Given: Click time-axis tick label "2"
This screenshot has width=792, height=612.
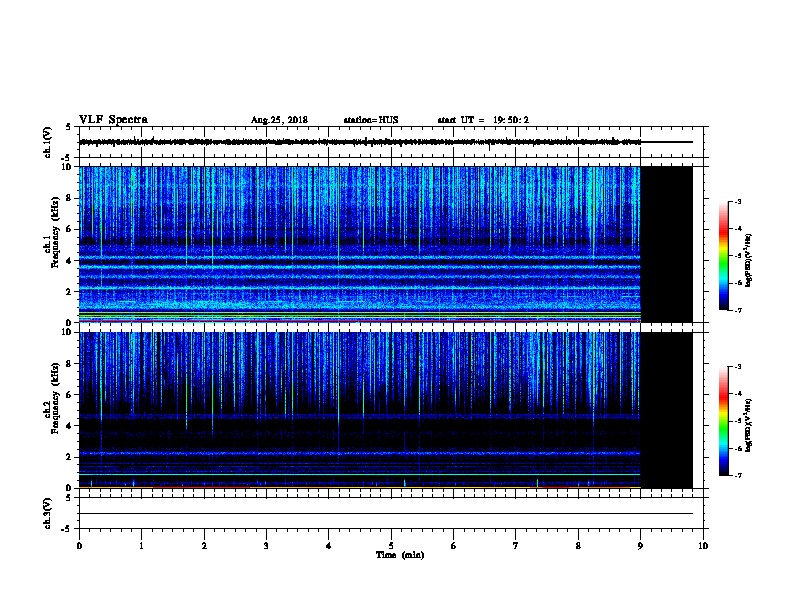Looking at the screenshot, I should 204,546.
